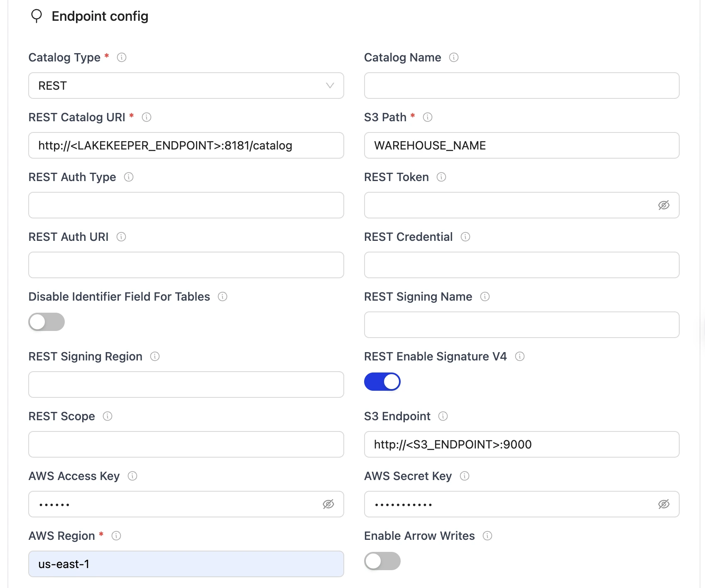The height and width of the screenshot is (588, 705).
Task: Click the AWS Secret Key info icon
Action: point(465,476)
